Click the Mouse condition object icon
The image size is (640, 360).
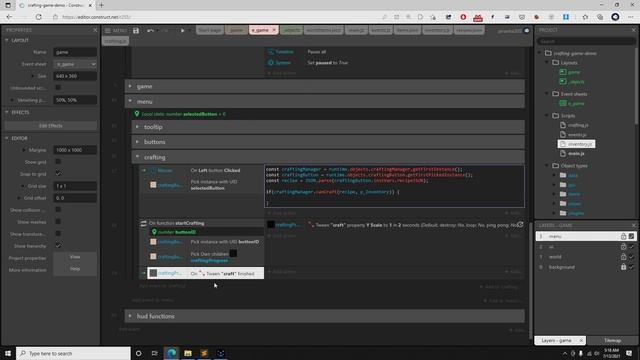(153, 170)
